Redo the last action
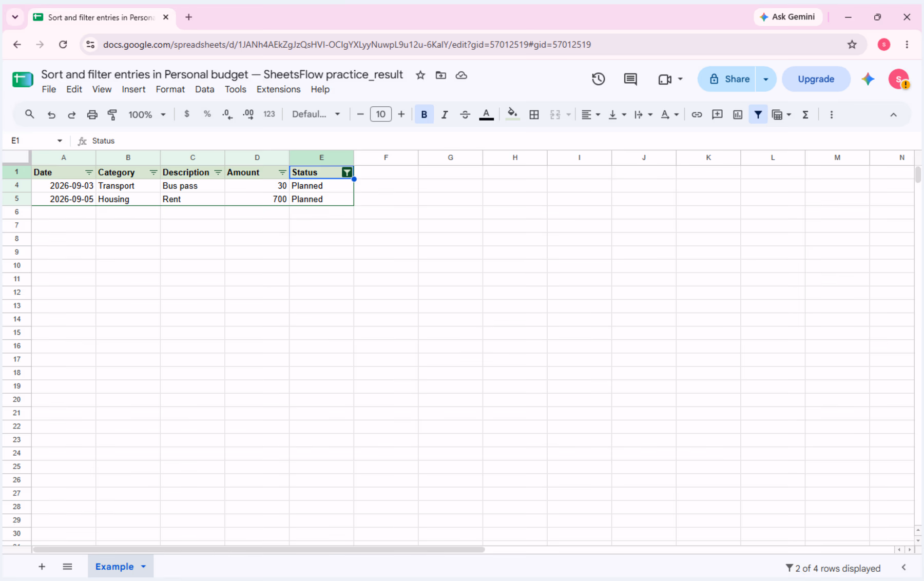This screenshot has height=581, width=924. (x=72, y=114)
